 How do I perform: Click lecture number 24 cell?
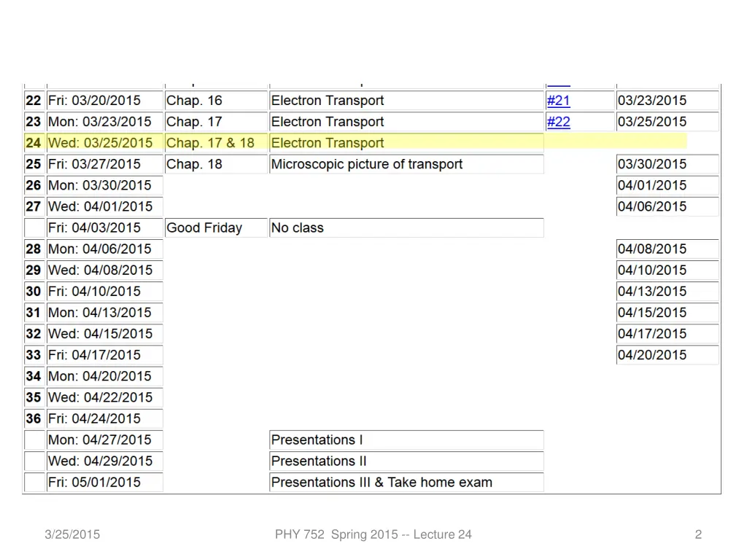[34, 143]
